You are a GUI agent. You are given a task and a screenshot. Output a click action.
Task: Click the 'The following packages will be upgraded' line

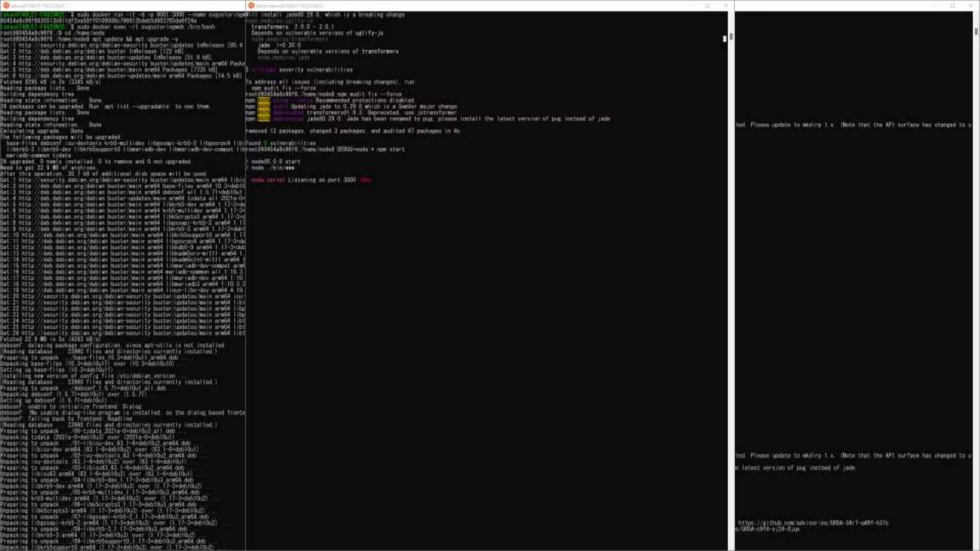click(x=61, y=137)
